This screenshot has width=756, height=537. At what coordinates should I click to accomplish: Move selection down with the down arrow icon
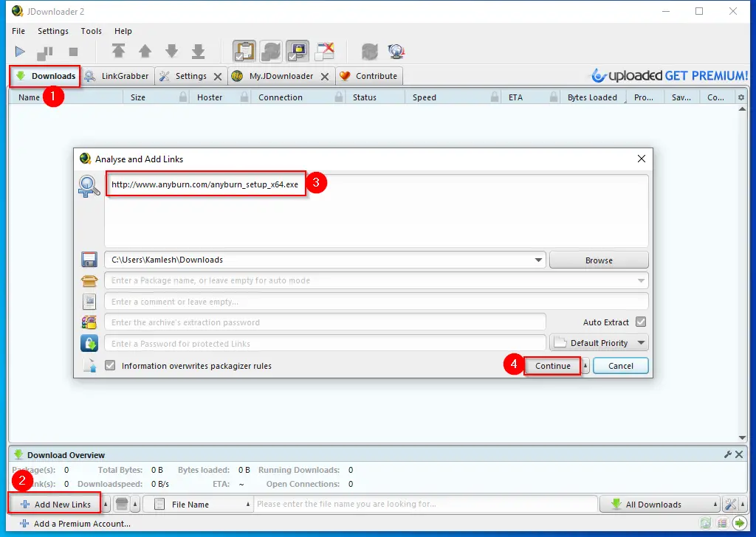click(x=171, y=51)
